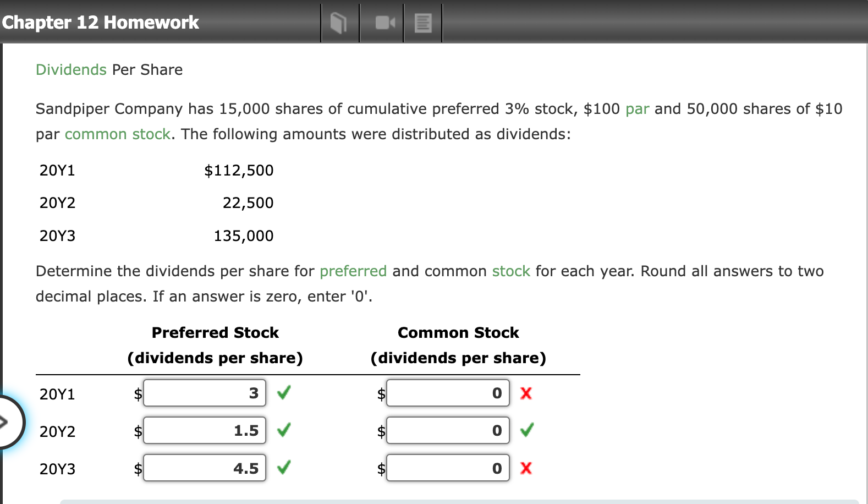The width and height of the screenshot is (868, 504).
Task: Click green check beside 20Y2 preferred field
Action: [x=284, y=430]
